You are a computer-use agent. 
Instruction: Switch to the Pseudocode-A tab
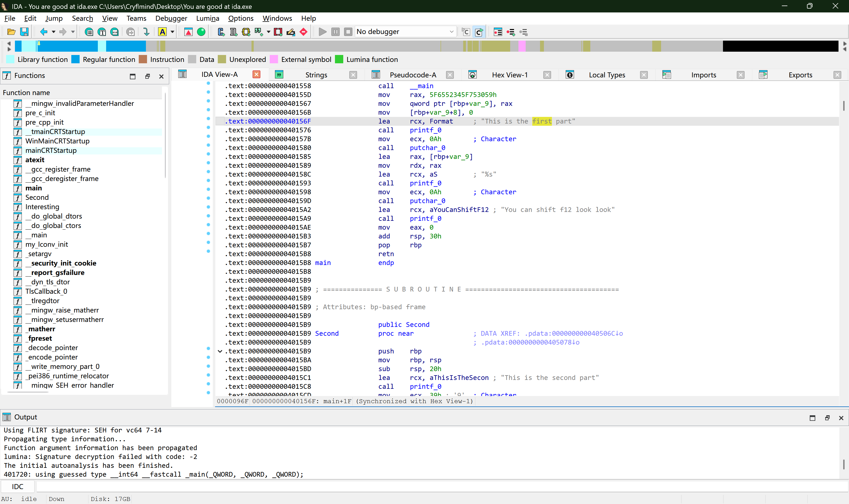(413, 74)
